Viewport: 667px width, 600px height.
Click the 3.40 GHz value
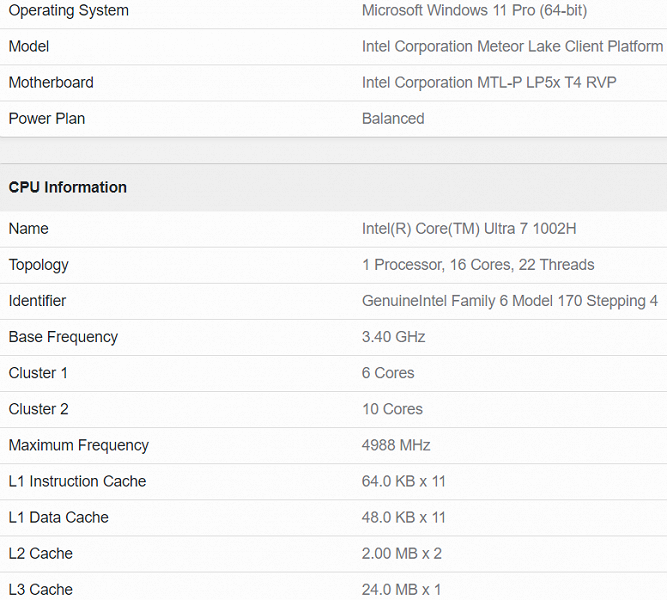[x=393, y=337]
